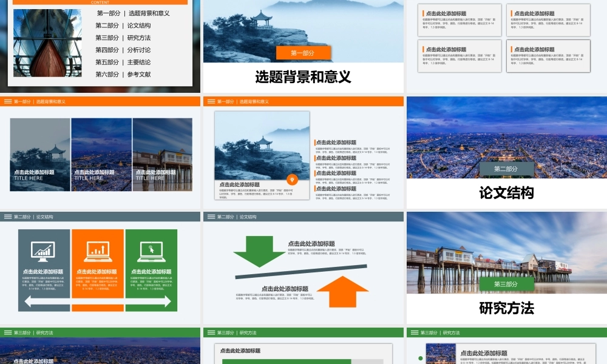Screen dimensions: 607x364
Task: Click the 第三部分 badge on pier slide
Action: pyautogui.click(x=505, y=283)
